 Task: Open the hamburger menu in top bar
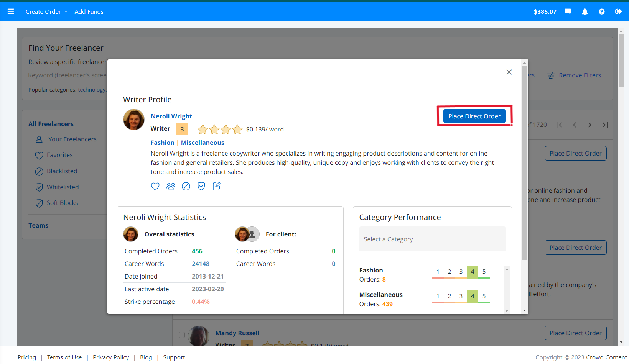coord(11,11)
